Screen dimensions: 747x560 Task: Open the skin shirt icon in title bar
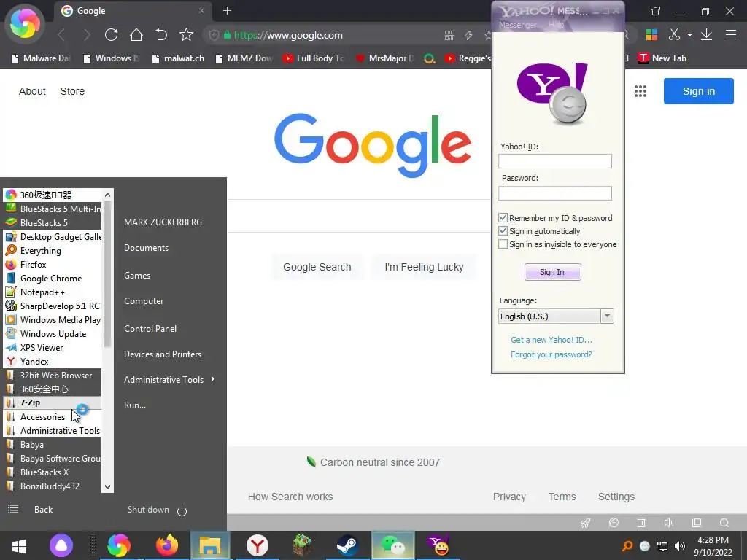pyautogui.click(x=656, y=11)
